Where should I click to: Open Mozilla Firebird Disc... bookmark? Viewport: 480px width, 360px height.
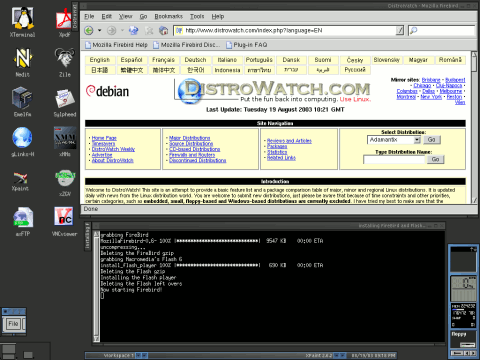(x=187, y=45)
